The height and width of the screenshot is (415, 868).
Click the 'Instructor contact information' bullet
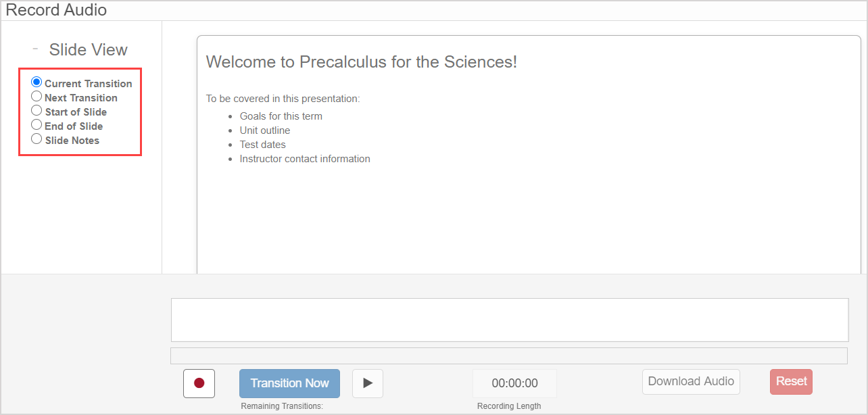tap(304, 159)
